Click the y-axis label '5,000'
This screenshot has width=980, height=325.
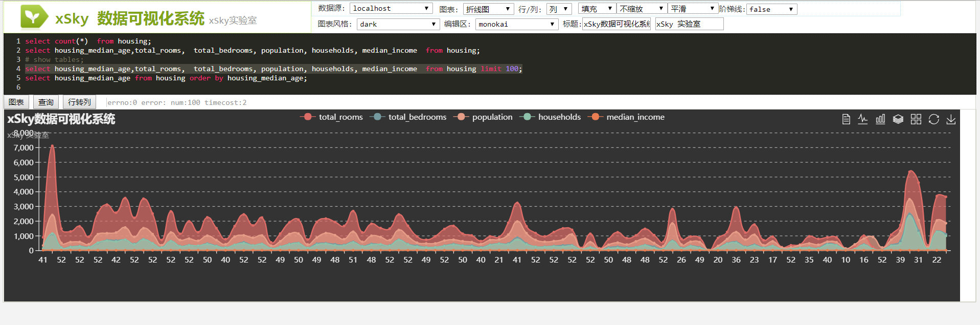pos(24,178)
